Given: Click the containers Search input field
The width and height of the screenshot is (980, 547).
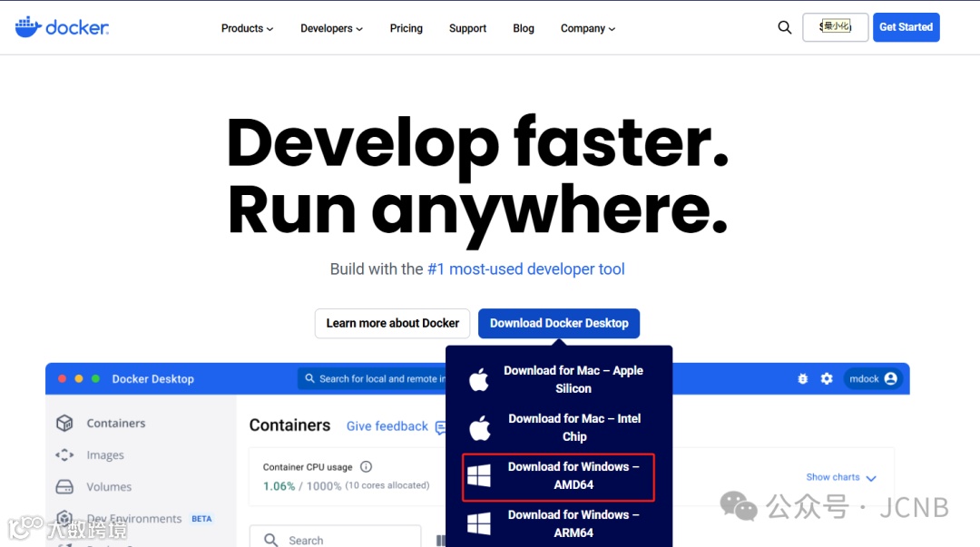Looking at the screenshot, I should 336,538.
